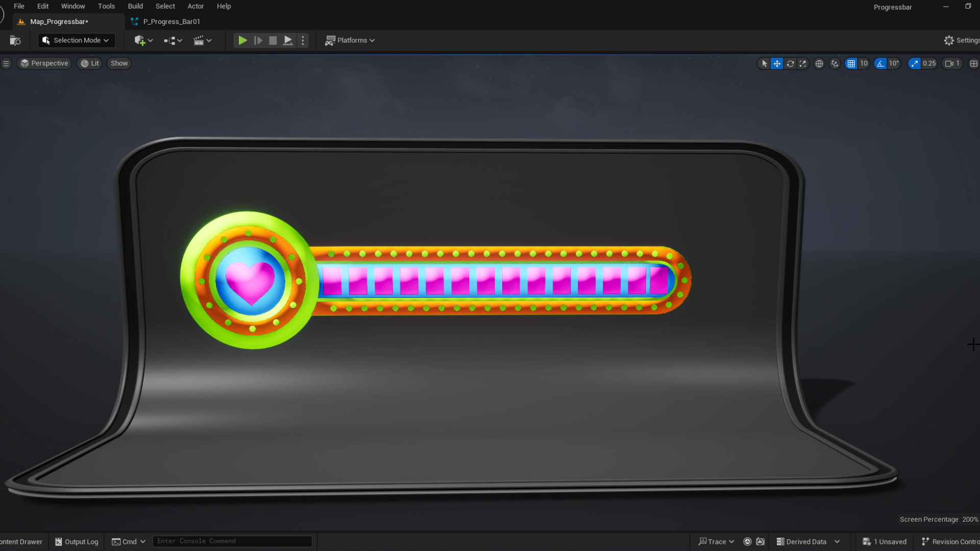
Task: Open play mode options three-dot menu
Action: [303, 40]
